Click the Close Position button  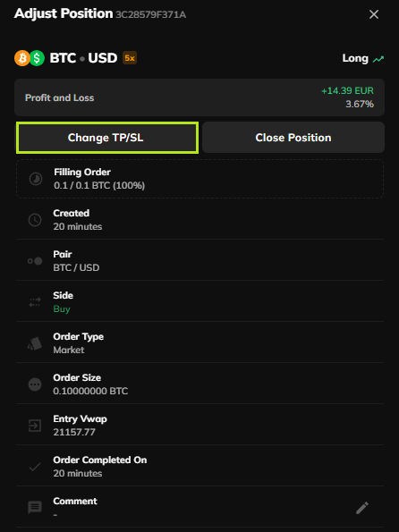point(293,138)
